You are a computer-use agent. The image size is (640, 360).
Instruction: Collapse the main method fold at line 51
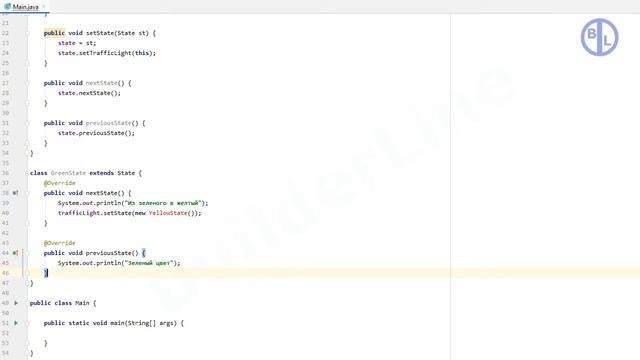(27, 323)
